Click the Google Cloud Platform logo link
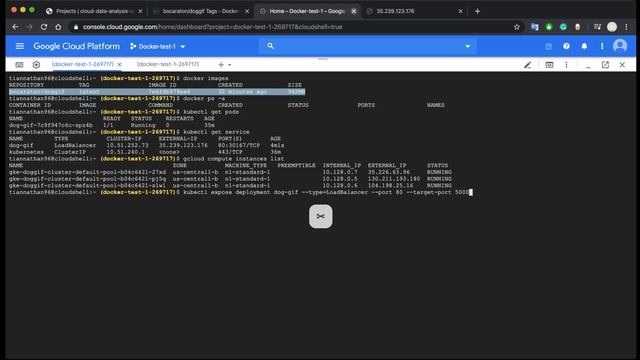The height and width of the screenshot is (360, 640). coord(77,47)
